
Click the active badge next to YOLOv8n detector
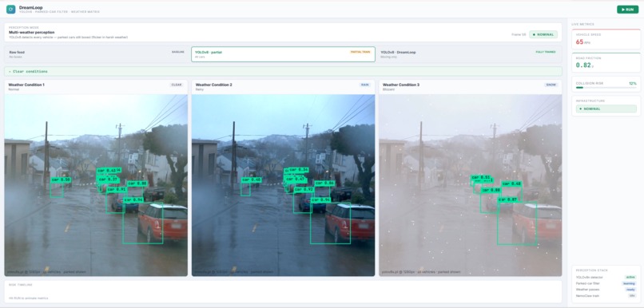click(630, 277)
